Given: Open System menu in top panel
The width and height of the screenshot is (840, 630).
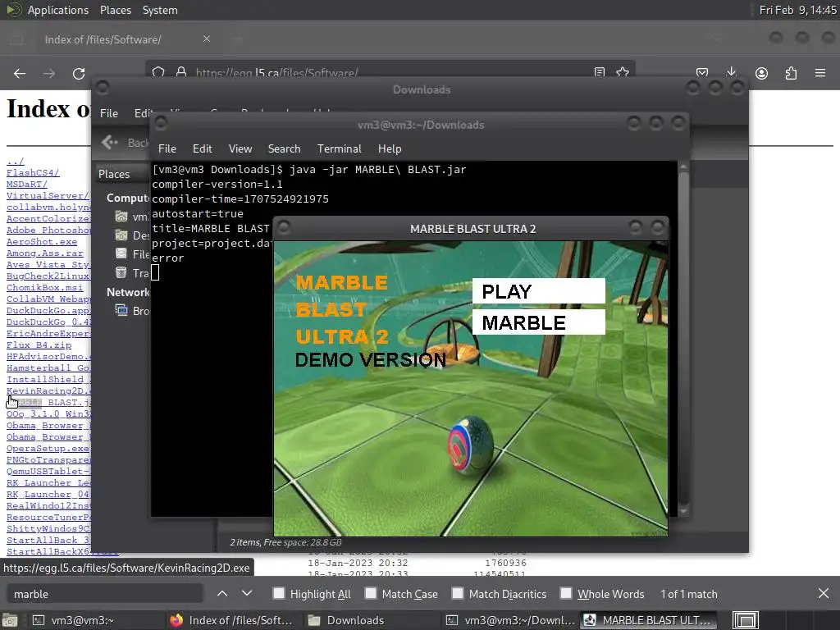Looking at the screenshot, I should pyautogui.click(x=160, y=10).
